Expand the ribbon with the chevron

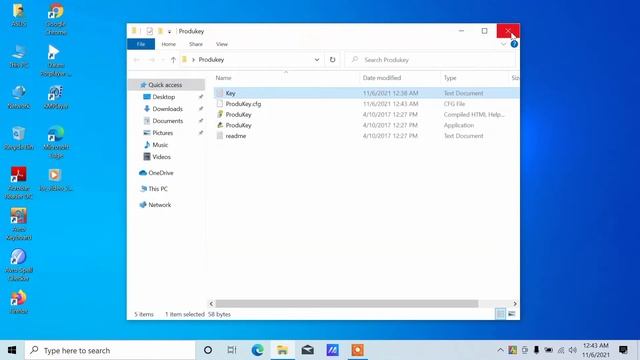pos(503,44)
